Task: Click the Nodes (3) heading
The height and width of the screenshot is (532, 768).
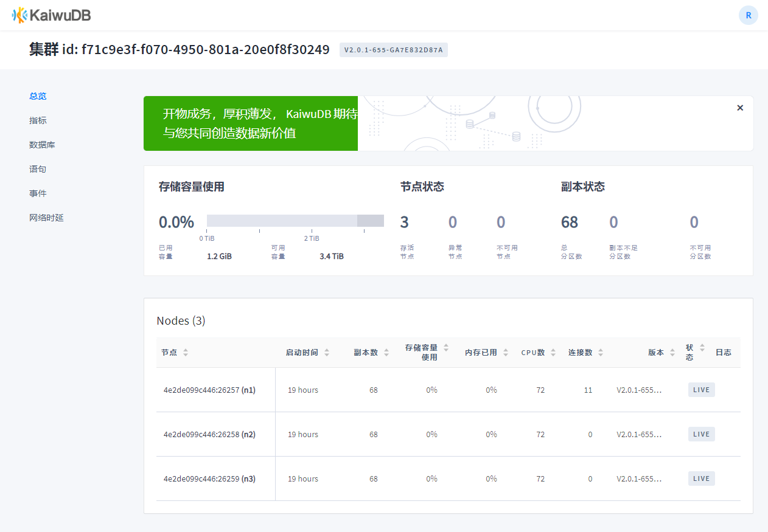Action: pos(181,320)
